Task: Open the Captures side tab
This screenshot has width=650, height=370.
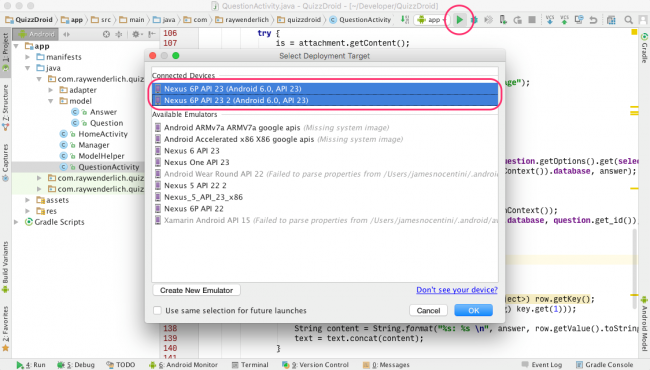Action: [x=5, y=162]
